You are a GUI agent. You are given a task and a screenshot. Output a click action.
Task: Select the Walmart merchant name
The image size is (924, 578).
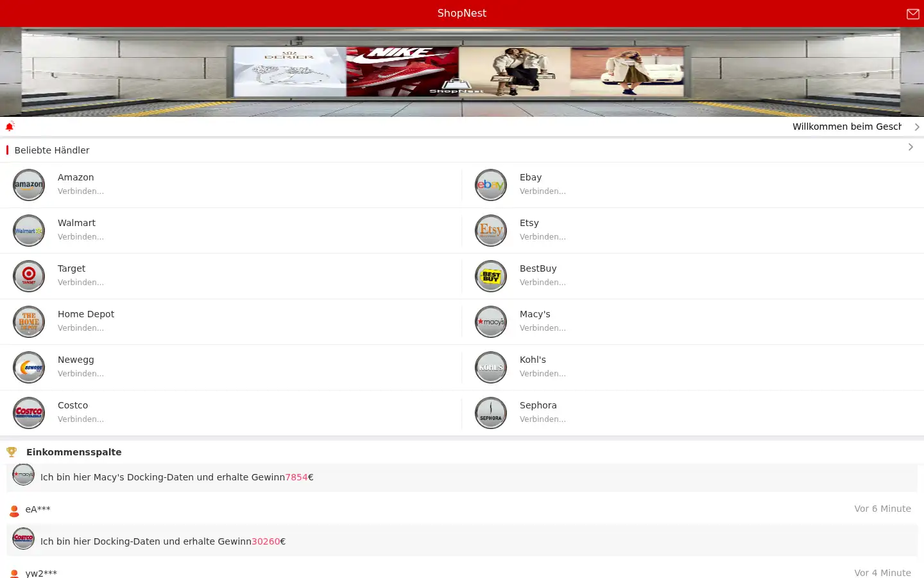click(76, 223)
